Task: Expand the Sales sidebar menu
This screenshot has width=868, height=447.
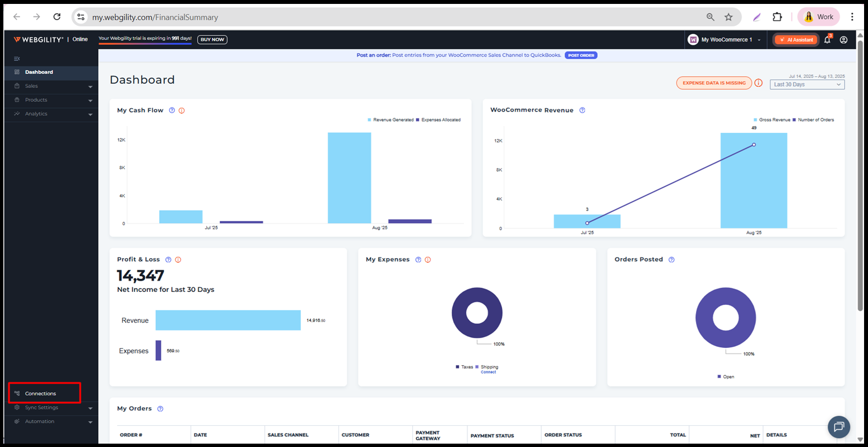Action: 50,86
